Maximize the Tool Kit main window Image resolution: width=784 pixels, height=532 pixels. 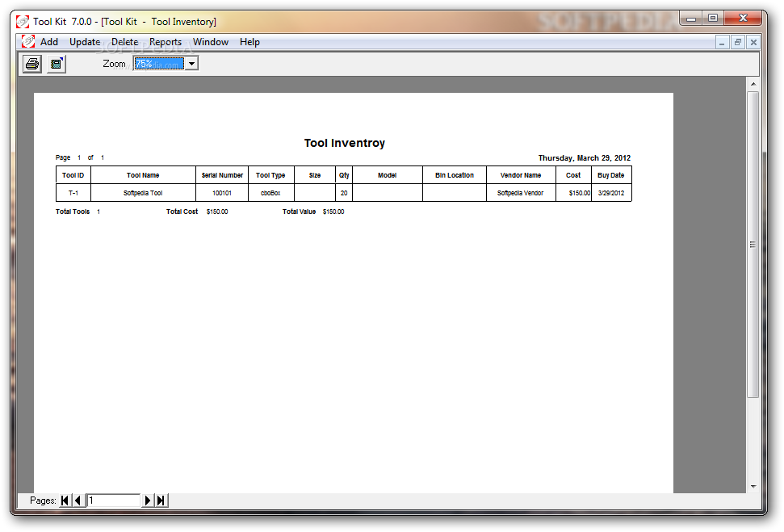point(713,19)
